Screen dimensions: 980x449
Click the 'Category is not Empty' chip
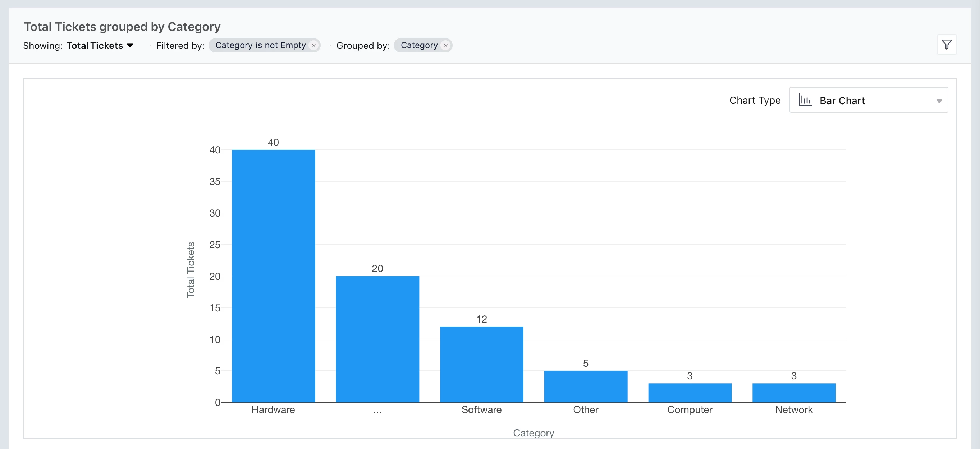click(x=260, y=45)
